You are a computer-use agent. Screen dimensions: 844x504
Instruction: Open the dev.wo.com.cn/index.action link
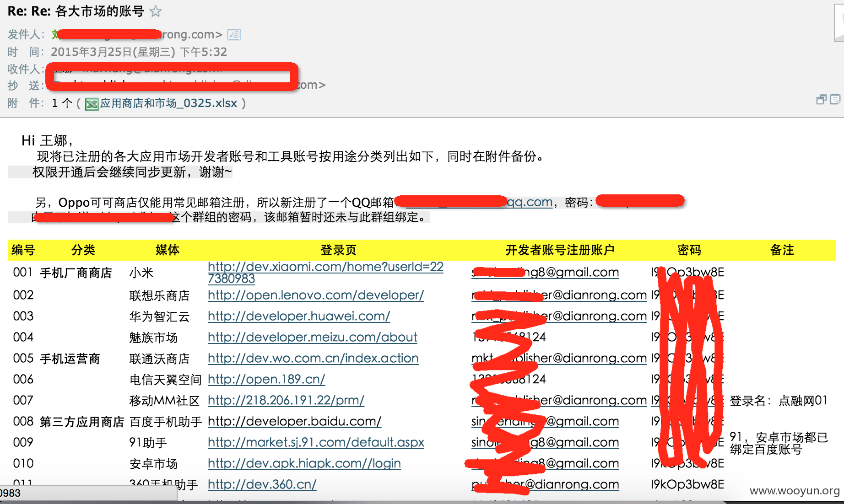coord(313,358)
